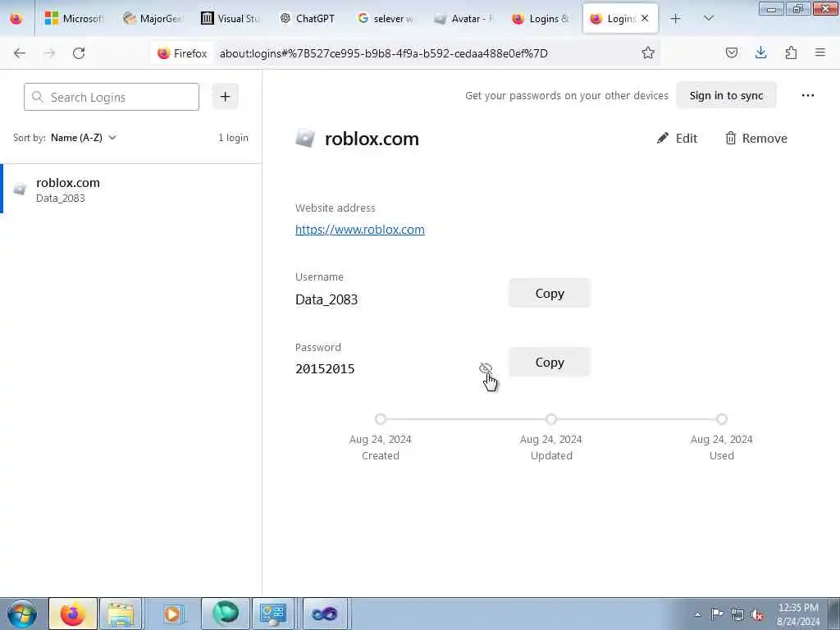Click the Updated timeline point
This screenshot has width=840, height=630.
(551, 419)
